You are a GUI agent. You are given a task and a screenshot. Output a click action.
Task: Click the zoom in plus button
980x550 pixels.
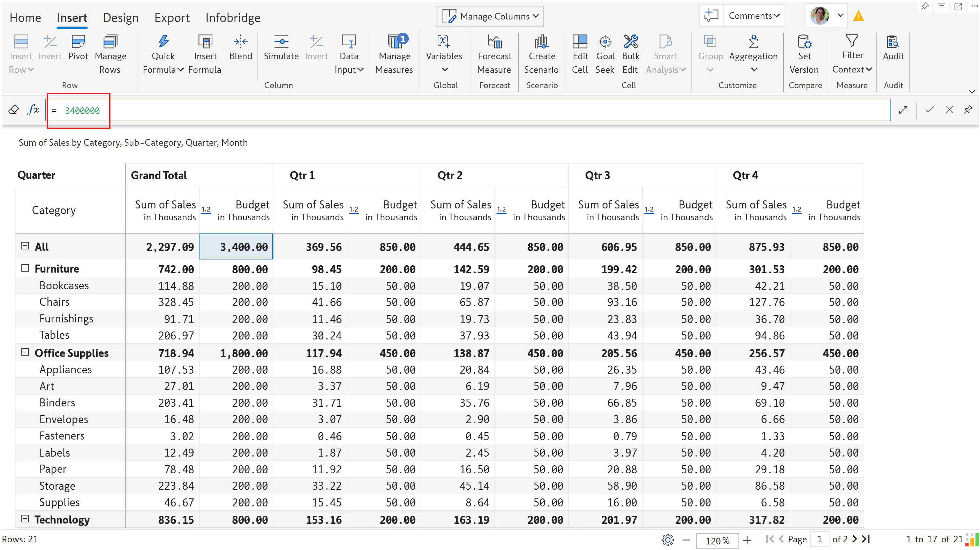point(747,540)
